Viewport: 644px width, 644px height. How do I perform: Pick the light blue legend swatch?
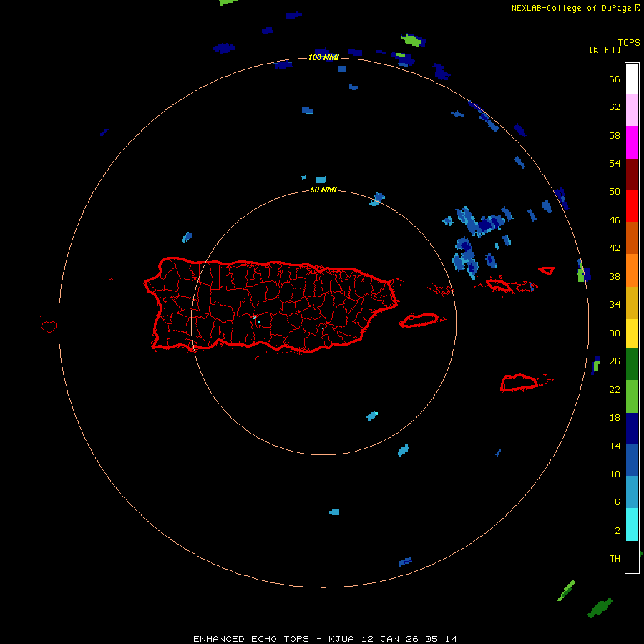pyautogui.click(x=632, y=492)
